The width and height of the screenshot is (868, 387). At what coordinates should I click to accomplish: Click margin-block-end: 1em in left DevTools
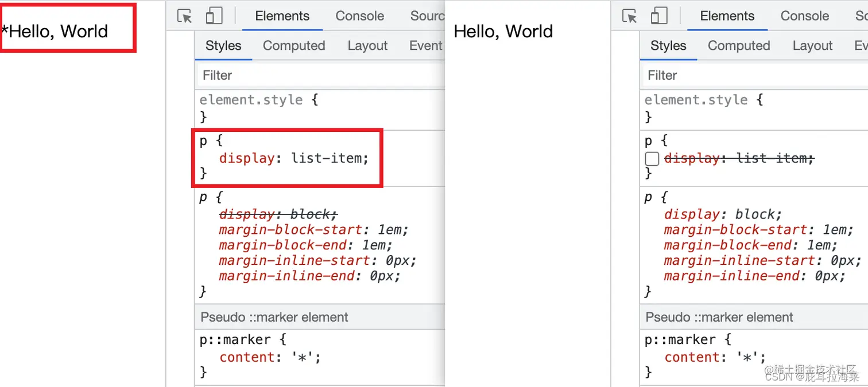(306, 245)
